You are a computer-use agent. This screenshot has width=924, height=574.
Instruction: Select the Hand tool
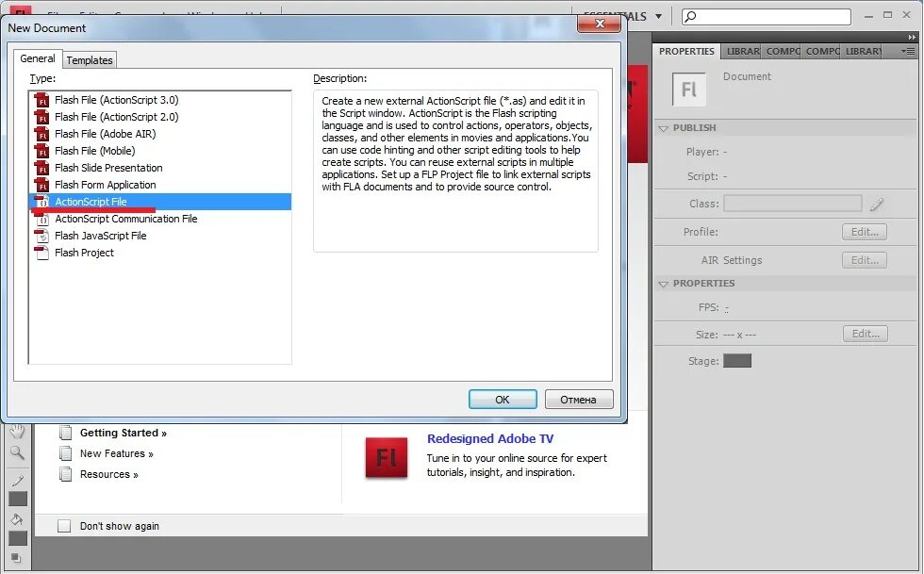point(17,432)
